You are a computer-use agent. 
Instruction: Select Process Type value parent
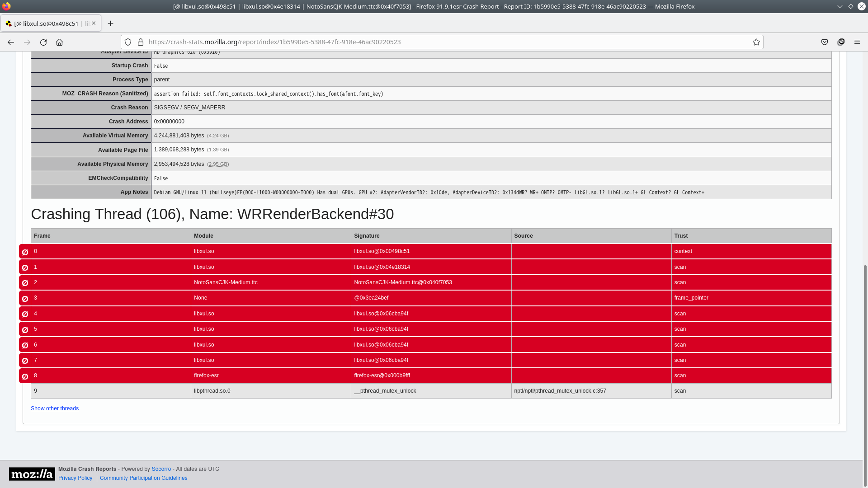pos(162,80)
